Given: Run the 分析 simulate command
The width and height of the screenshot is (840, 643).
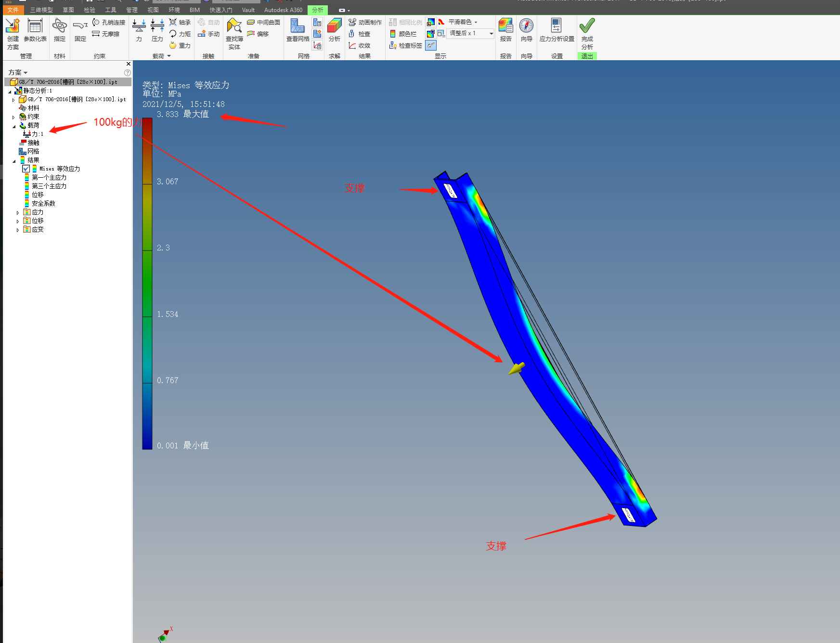Looking at the screenshot, I should (x=335, y=30).
